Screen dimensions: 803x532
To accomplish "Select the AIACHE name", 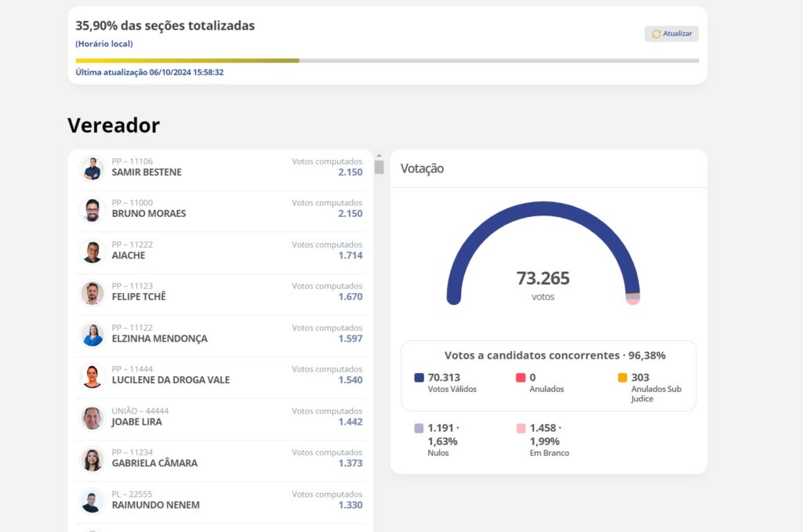I will click(x=128, y=255).
